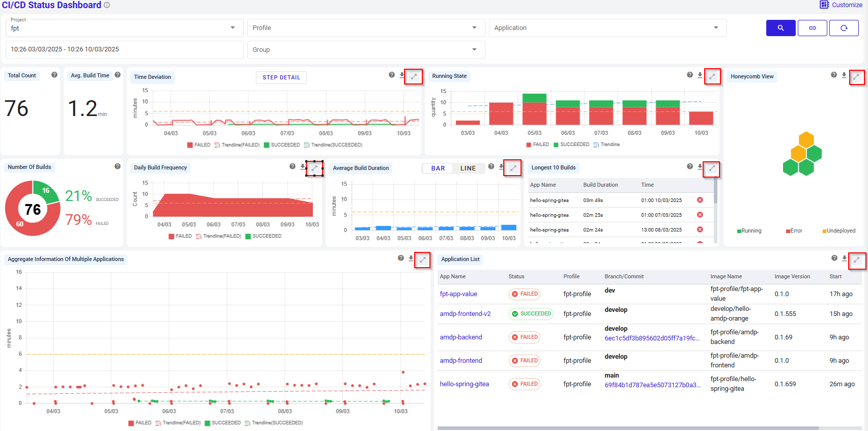Toggle Trendline(SUCCEEDED) legend in the Aggregate Information chart

tap(274, 423)
